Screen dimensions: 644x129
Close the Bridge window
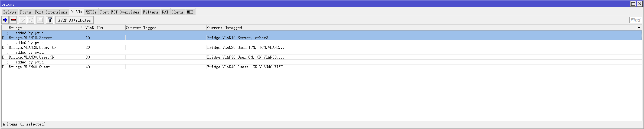(x=639, y=4)
